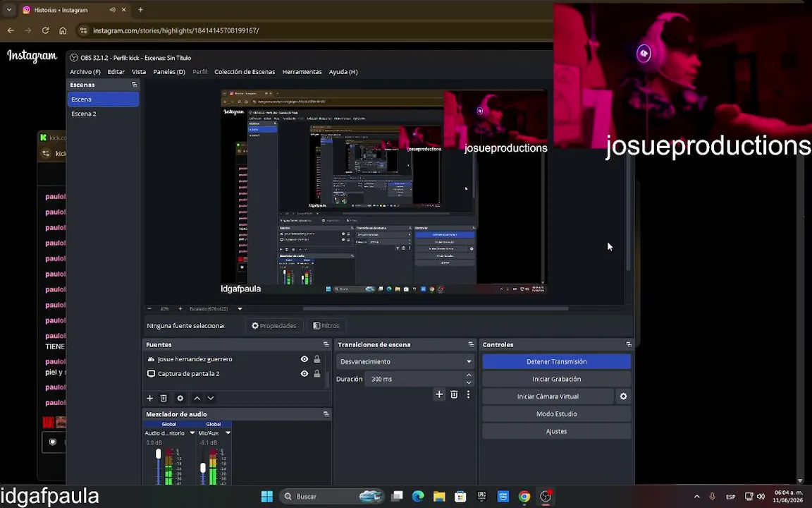This screenshot has width=812, height=508.
Task: Open Microsoft Store from taskbar
Action: click(460, 496)
